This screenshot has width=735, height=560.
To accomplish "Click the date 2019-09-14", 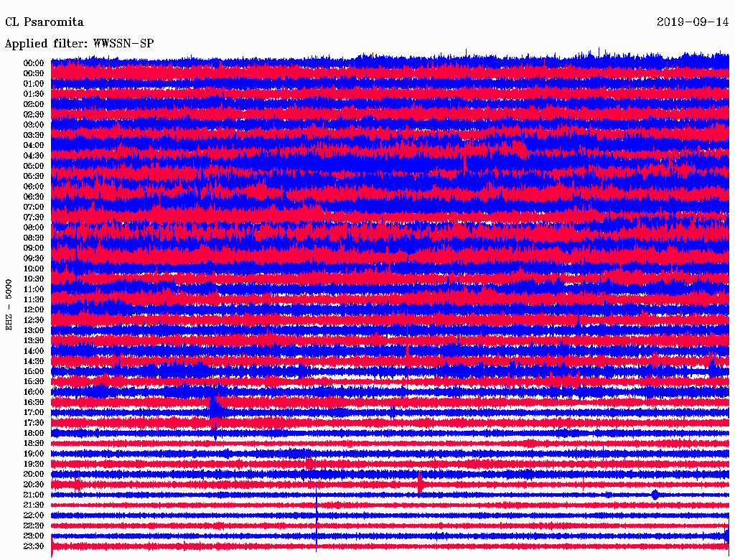I will click(x=693, y=22).
